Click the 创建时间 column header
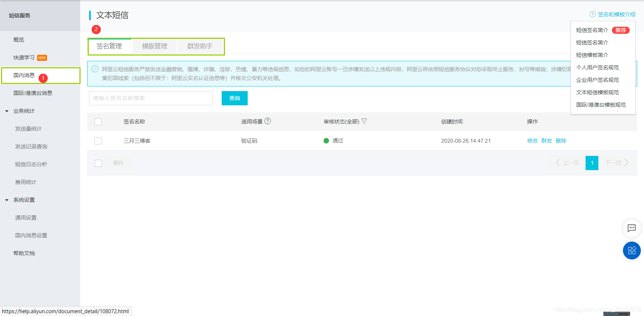Viewport: 644px width, 316px height. point(452,122)
